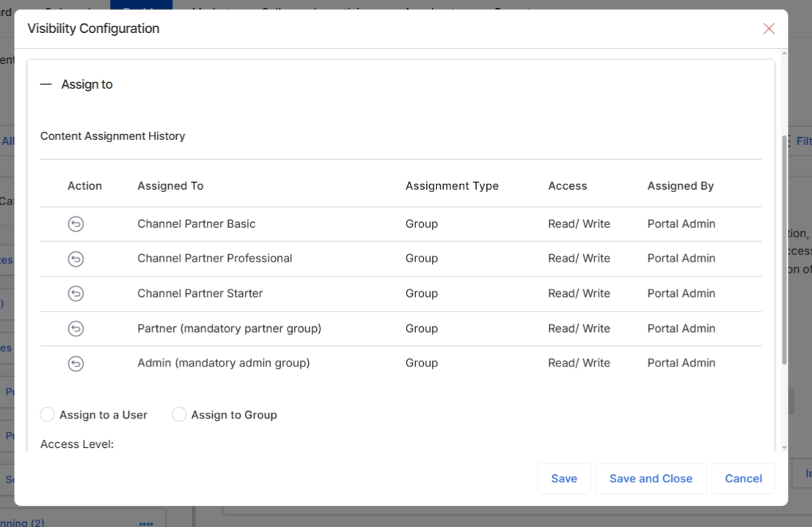Screen dimensions: 812x527
Task: Click the dialog's vertical scrollbar
Action: point(784,250)
